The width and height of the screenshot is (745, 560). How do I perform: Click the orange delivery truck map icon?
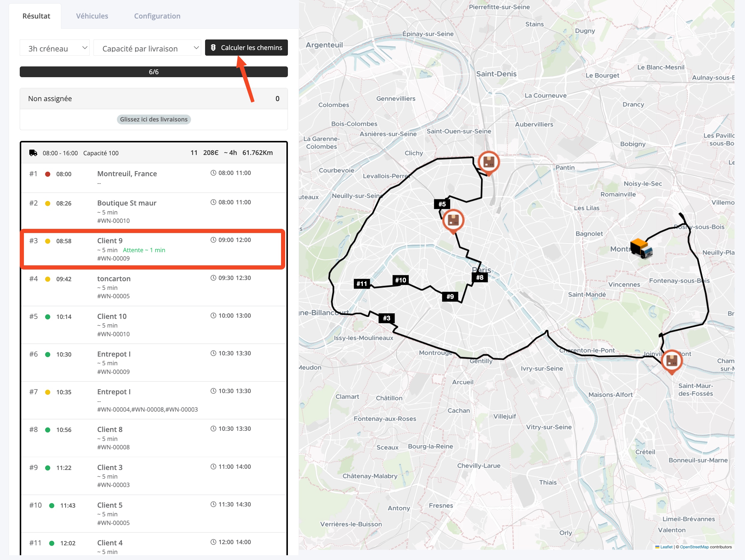(x=641, y=248)
